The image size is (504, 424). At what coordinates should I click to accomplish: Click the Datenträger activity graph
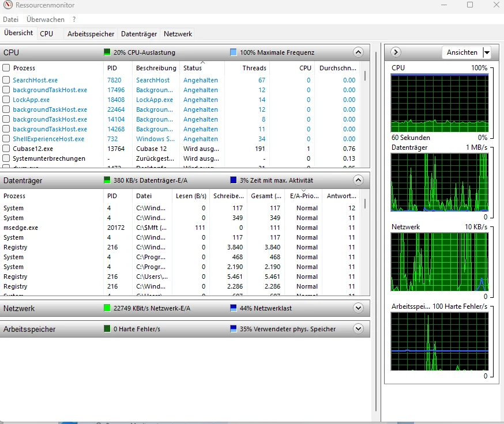(439, 182)
